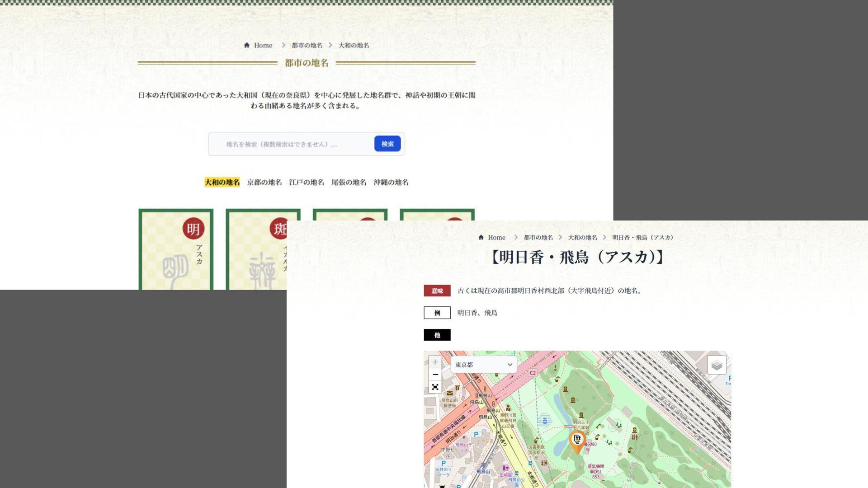Switch to the 沖縄の地名 tab
Screen dimensions: 868x488
point(391,182)
